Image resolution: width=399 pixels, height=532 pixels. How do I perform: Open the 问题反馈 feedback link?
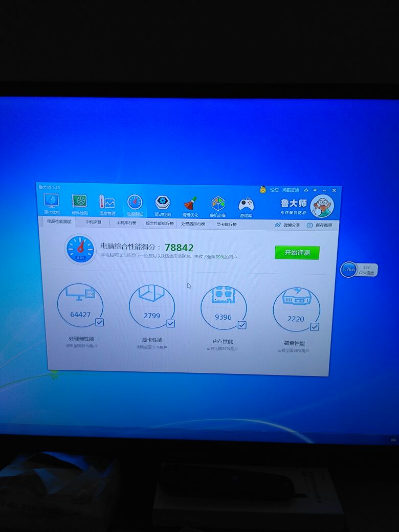tap(291, 190)
